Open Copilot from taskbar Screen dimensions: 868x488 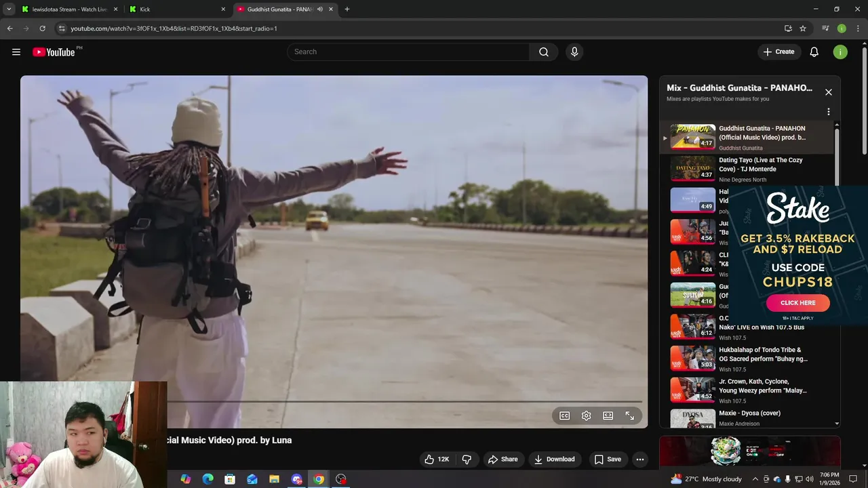pos(186,479)
